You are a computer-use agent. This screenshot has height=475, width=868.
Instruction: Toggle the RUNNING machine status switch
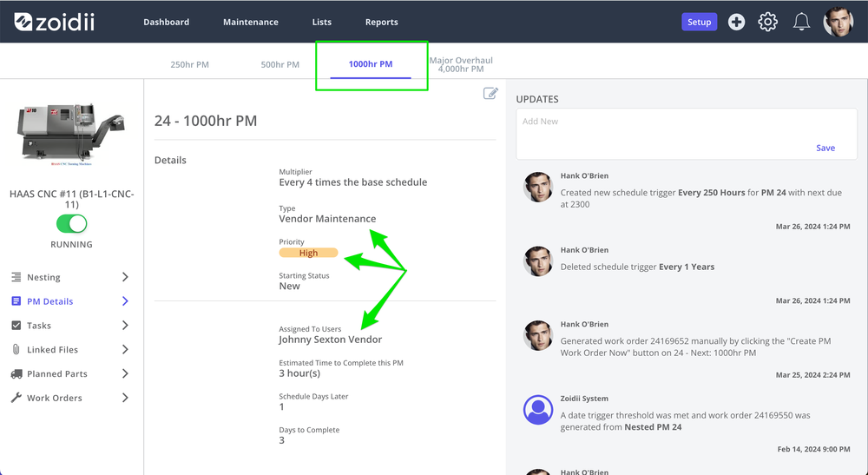point(71,224)
